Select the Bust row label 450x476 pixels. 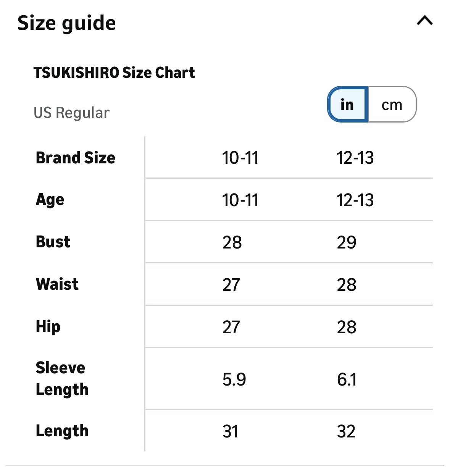53,242
